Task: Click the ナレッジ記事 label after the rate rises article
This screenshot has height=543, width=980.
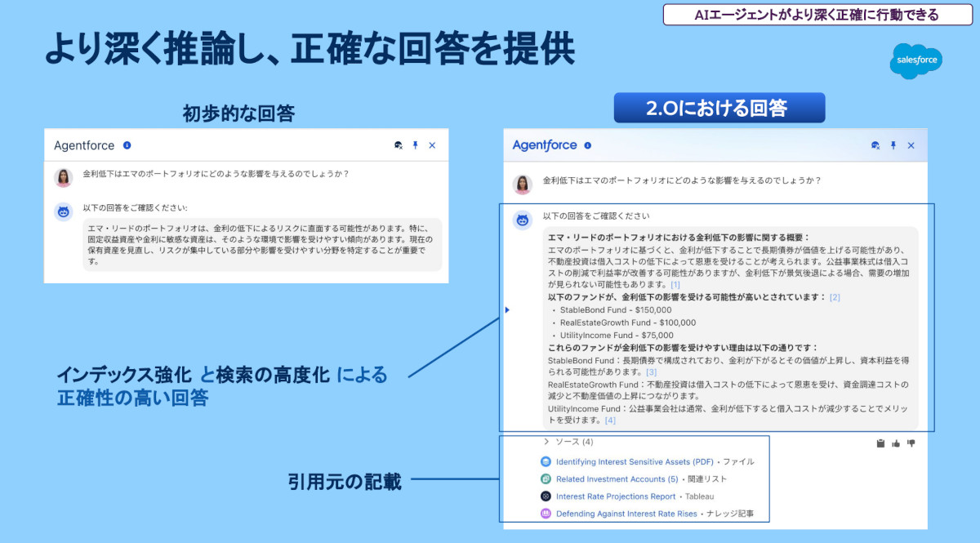Action: [x=730, y=514]
